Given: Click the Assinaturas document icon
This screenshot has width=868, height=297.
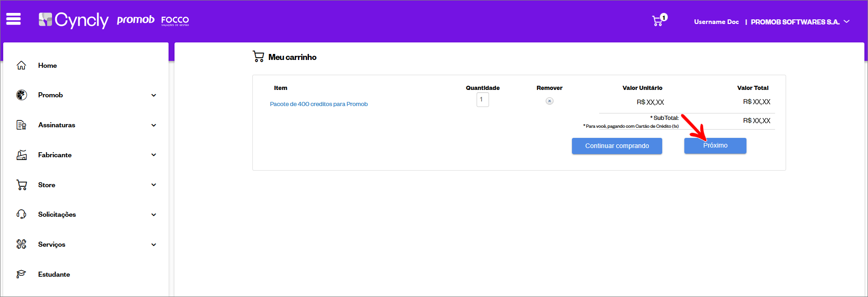Looking at the screenshot, I should click(x=21, y=125).
